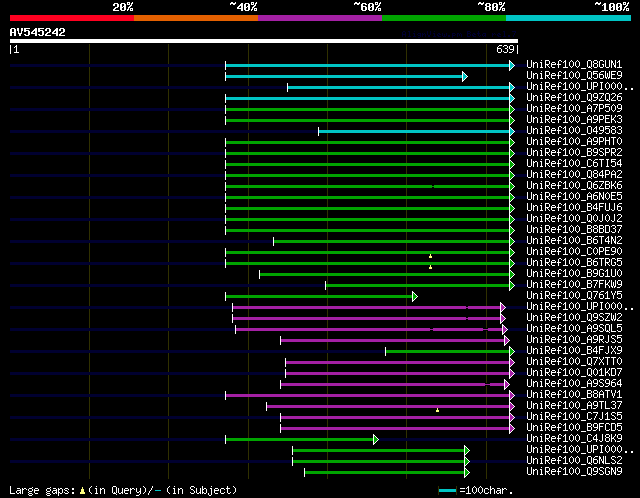Select the UniRef100_A9PHT0 label
The height and width of the screenshot is (498, 640).
pos(574,142)
